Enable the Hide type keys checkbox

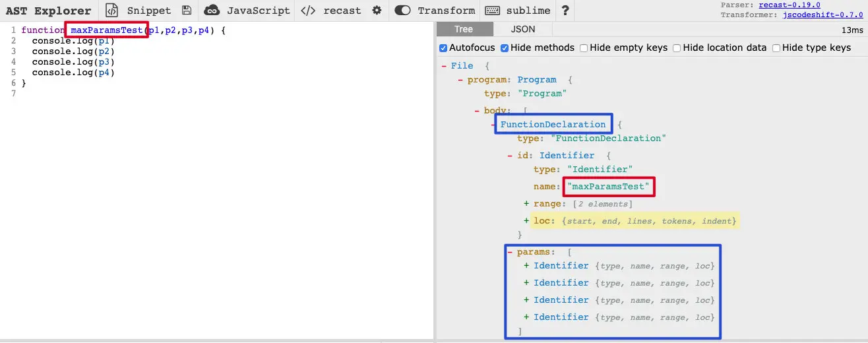tap(776, 47)
